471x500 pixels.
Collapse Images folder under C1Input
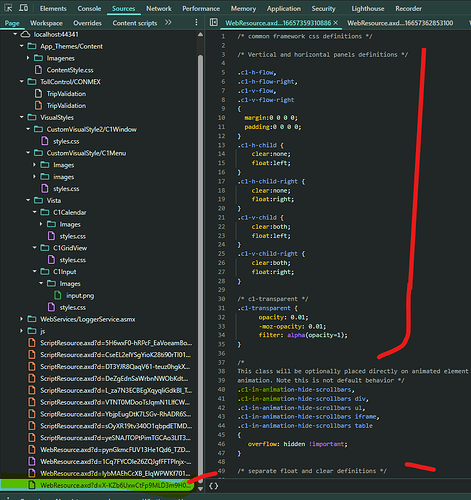point(41,283)
